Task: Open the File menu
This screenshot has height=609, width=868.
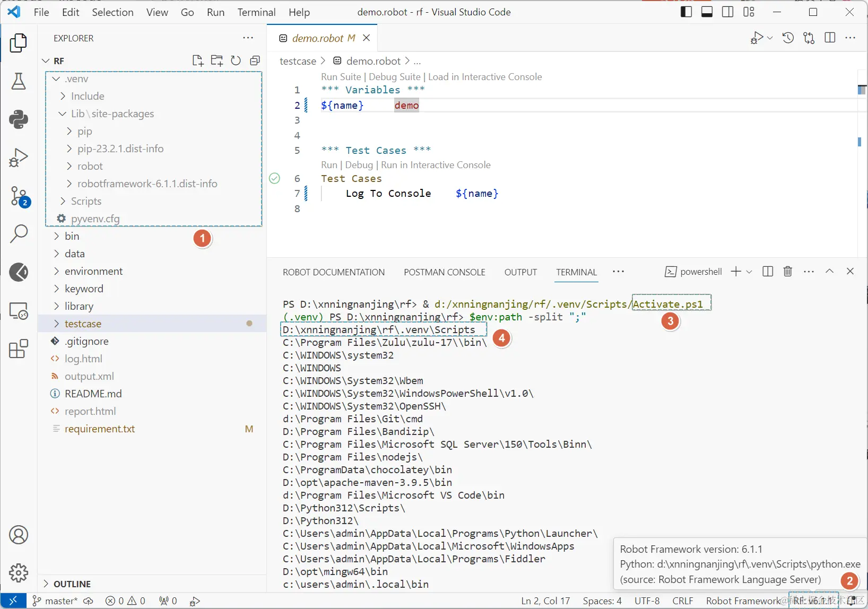Action: pyautogui.click(x=41, y=12)
